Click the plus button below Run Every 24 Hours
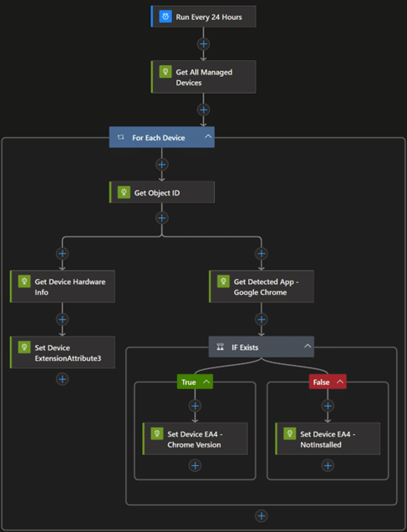Viewport: 407px width, 532px height. point(203,44)
